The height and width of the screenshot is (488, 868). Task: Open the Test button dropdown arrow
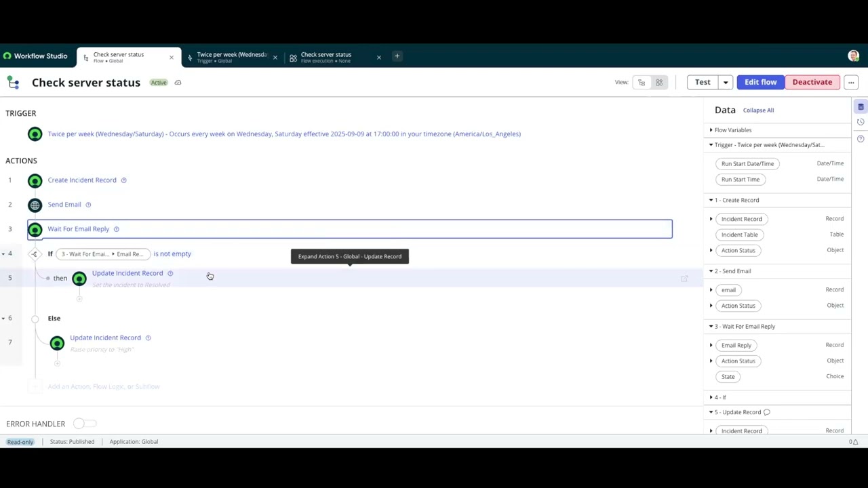[x=725, y=82]
